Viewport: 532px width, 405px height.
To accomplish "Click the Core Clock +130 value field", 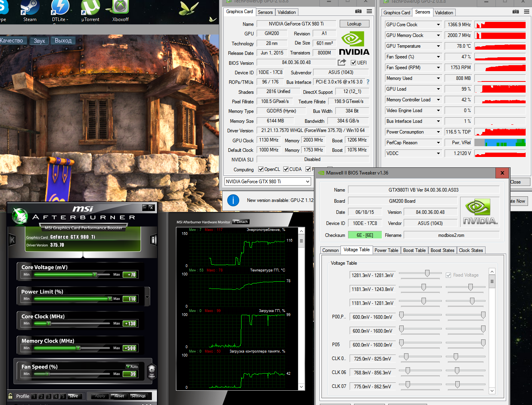I will coord(130,324).
